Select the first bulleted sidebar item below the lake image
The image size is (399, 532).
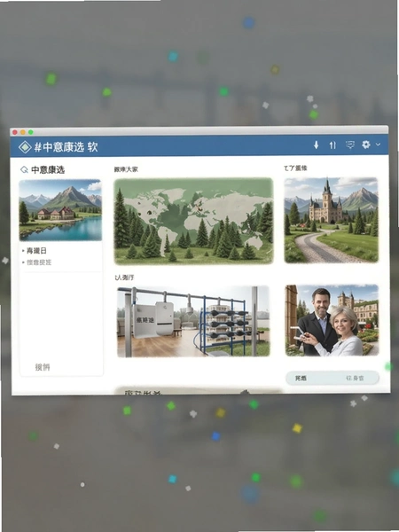pos(35,251)
